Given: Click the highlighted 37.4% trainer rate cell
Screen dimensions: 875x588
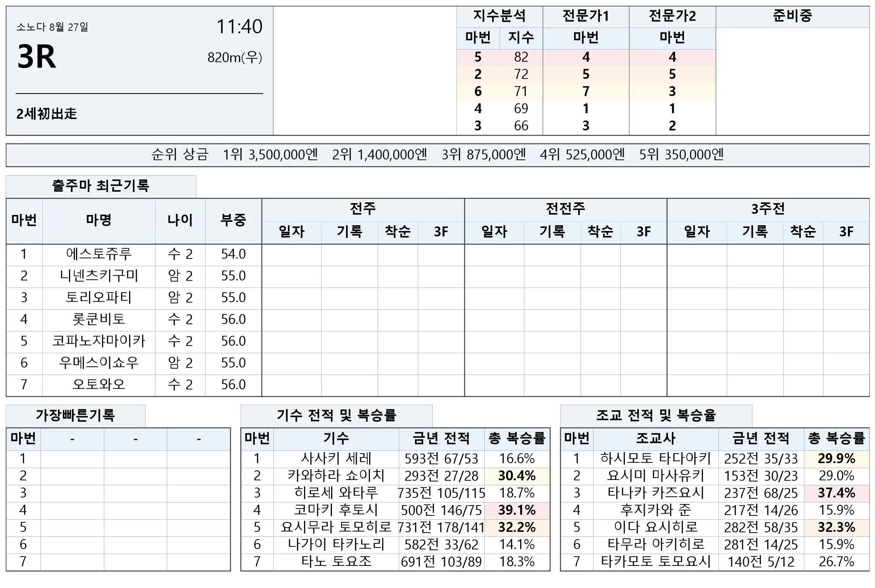Looking at the screenshot, I should [x=836, y=493].
